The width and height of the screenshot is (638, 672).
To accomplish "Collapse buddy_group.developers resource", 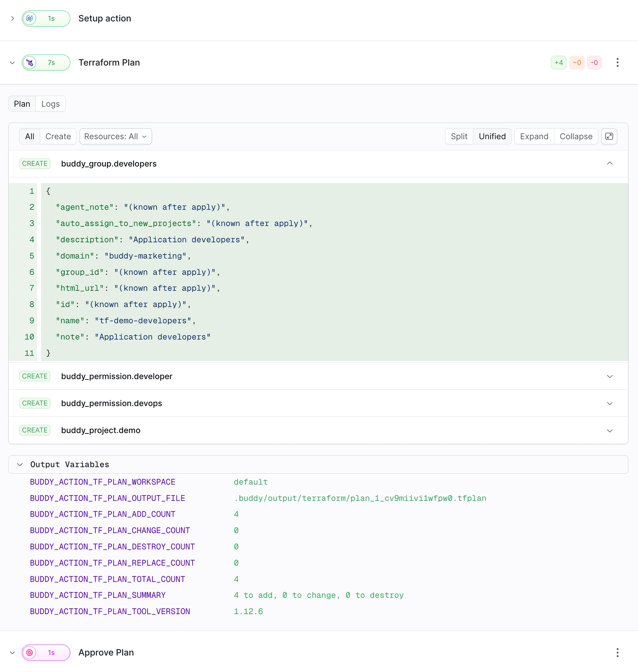I will [609, 164].
